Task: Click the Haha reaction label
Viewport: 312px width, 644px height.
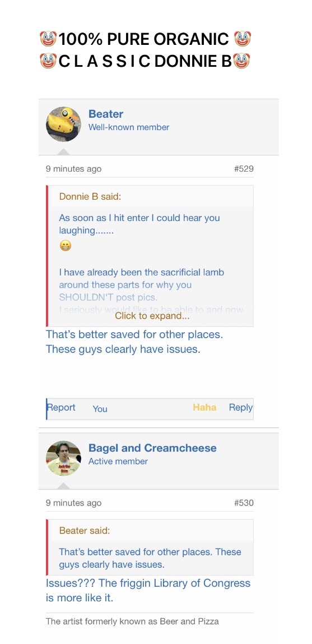Action: click(x=204, y=407)
